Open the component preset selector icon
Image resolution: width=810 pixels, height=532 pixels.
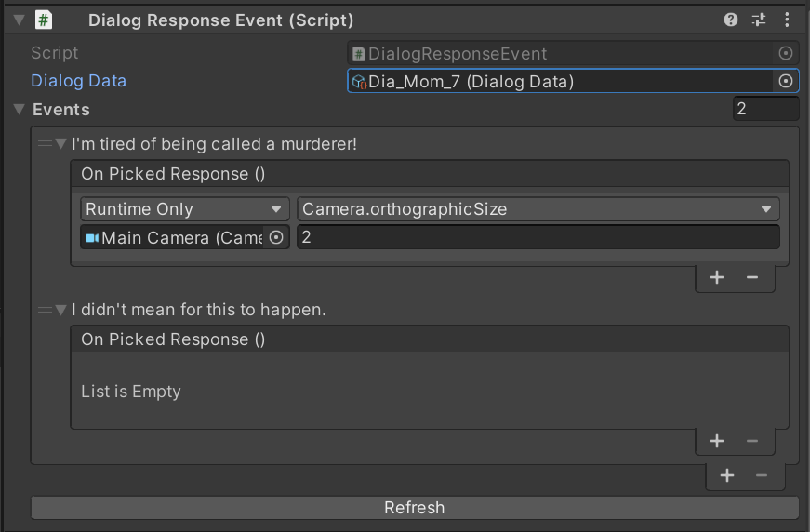pyautogui.click(x=759, y=20)
